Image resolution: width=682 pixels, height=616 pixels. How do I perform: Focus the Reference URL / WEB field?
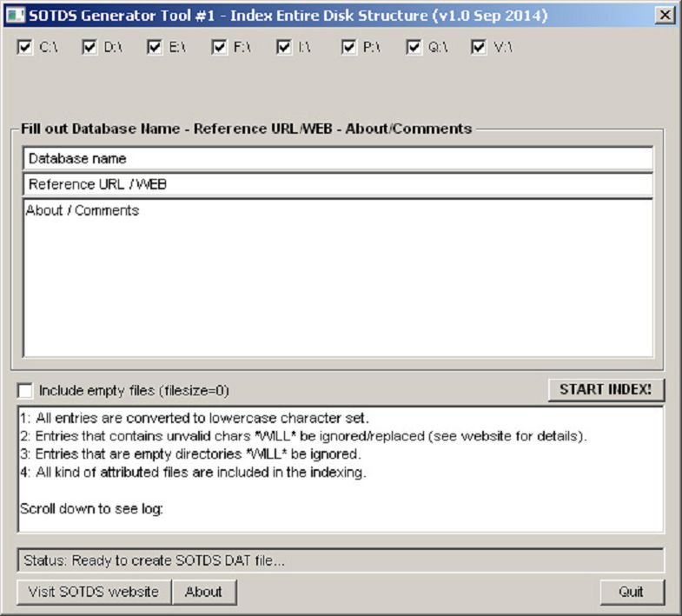[337, 184]
